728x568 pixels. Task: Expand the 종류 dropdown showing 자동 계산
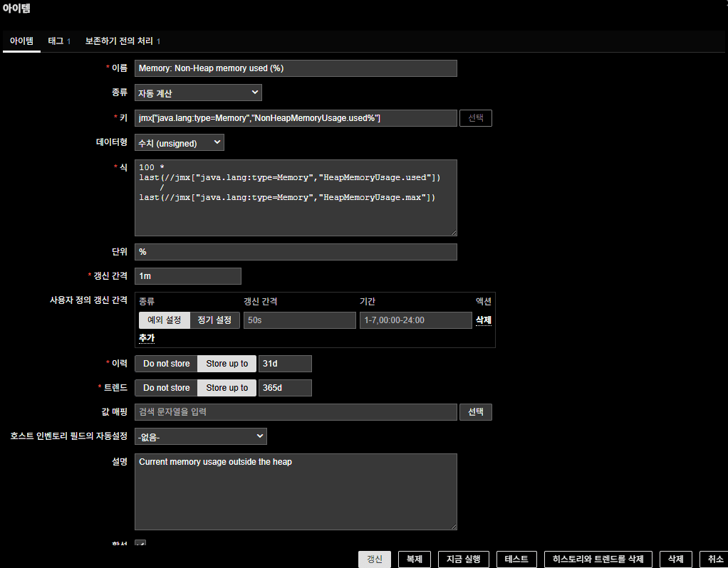(x=198, y=93)
